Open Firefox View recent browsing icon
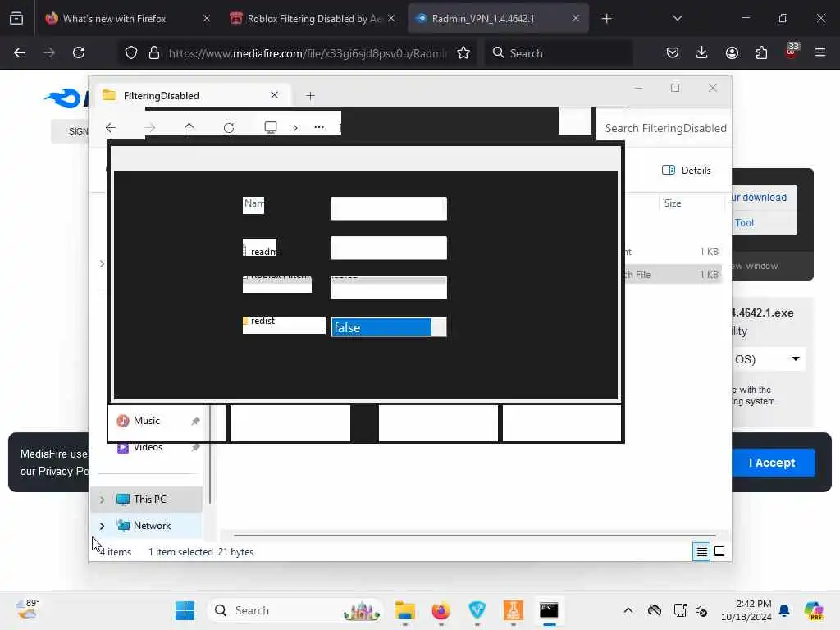The height and width of the screenshot is (630, 840). tap(16, 18)
